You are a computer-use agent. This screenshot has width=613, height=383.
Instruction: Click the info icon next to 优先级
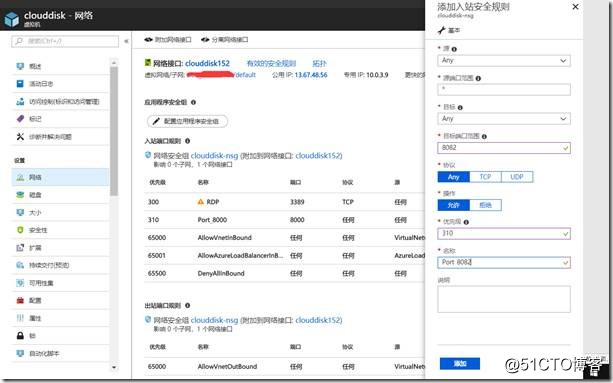(466, 222)
